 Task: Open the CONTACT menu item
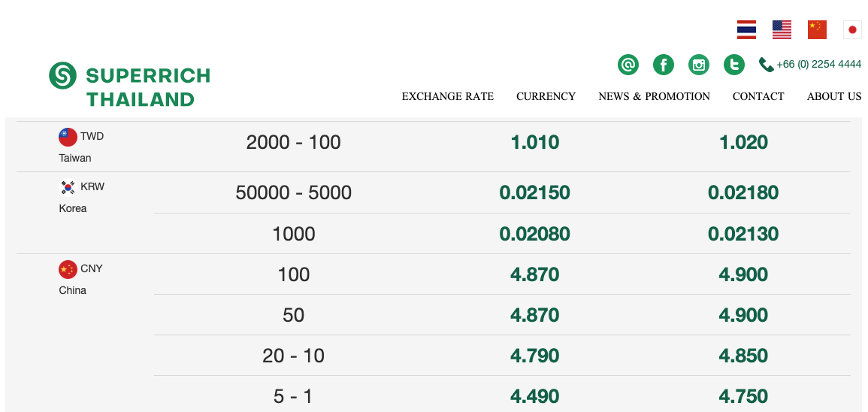pyautogui.click(x=758, y=96)
